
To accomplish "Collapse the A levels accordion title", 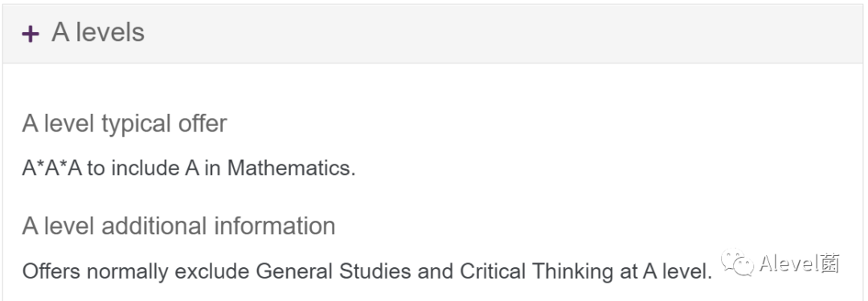I will [x=98, y=32].
